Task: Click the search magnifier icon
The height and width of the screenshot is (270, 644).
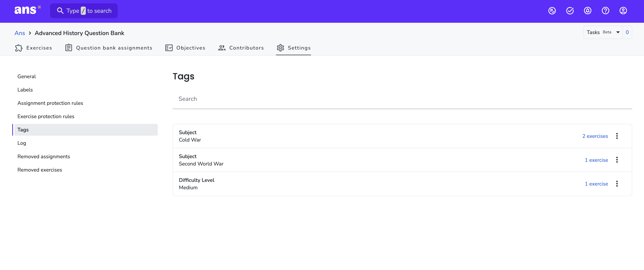Action: click(x=60, y=11)
